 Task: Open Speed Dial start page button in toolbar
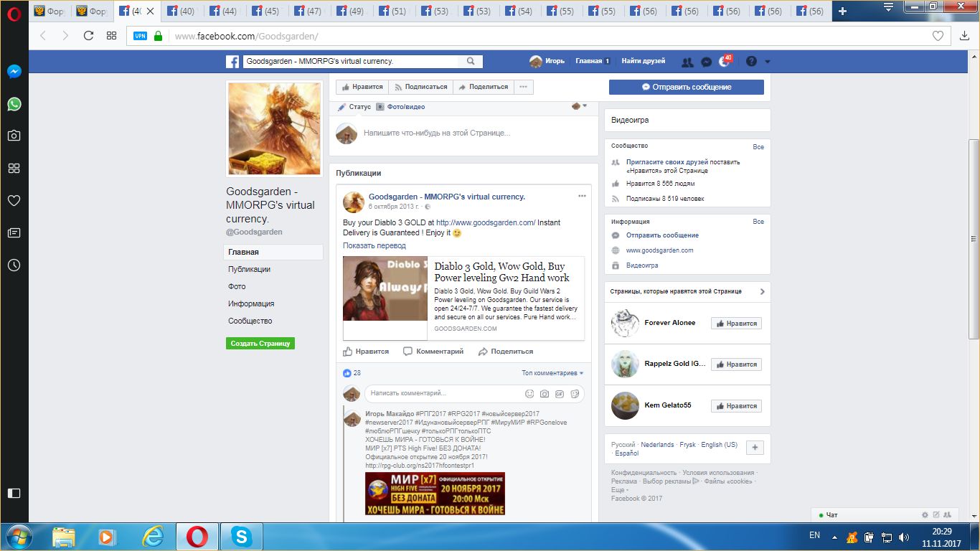[111, 36]
